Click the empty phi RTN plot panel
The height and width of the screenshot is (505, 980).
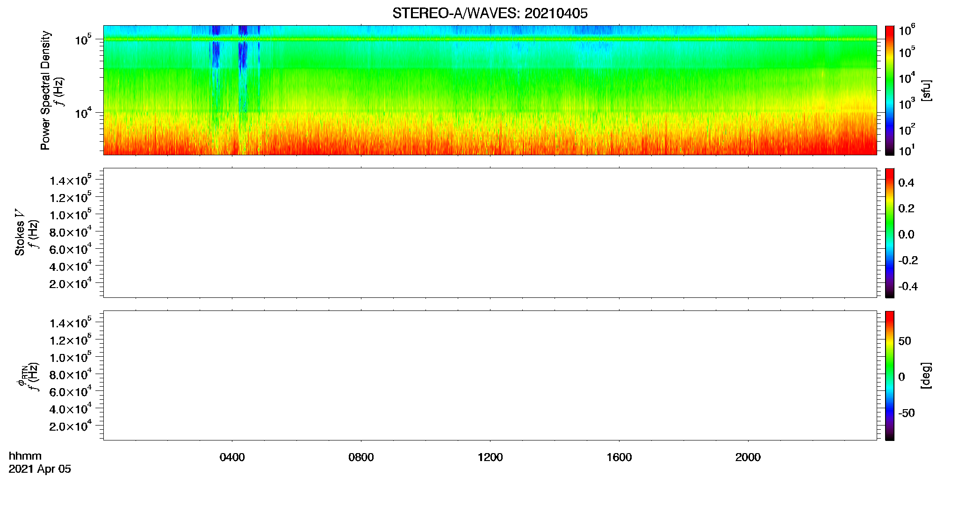click(490, 375)
